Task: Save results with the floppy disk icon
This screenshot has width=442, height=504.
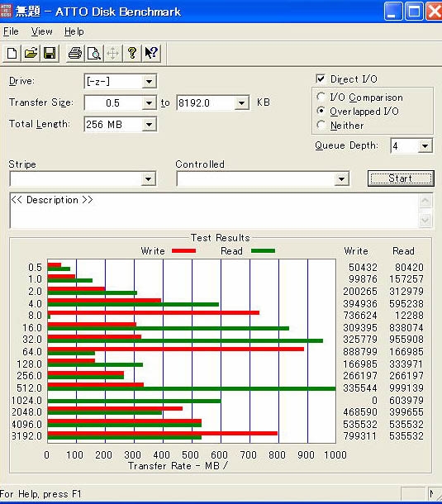Action: coord(50,53)
